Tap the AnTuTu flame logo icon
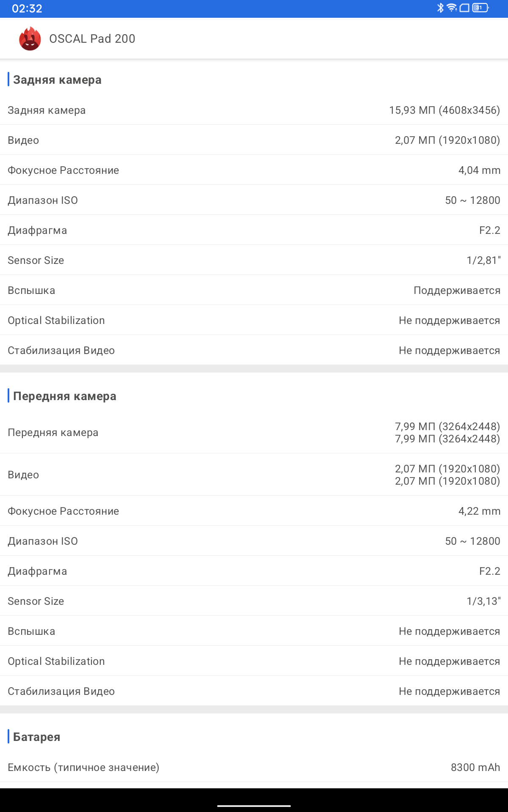The width and height of the screenshot is (508, 812). coord(30,38)
